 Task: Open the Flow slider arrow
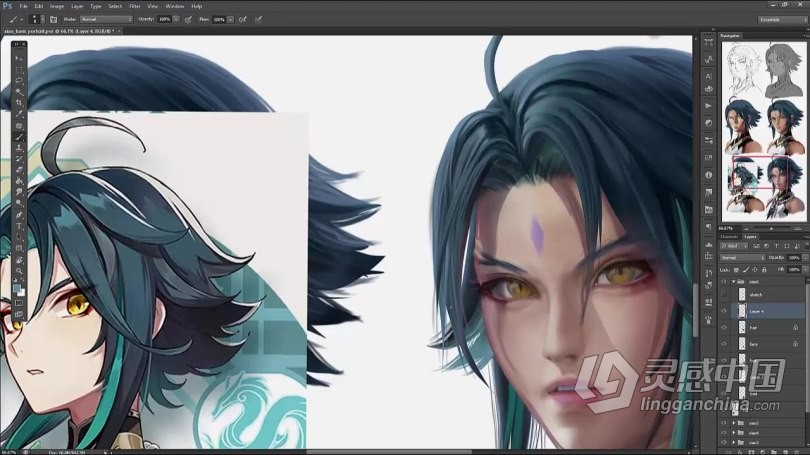point(230,20)
